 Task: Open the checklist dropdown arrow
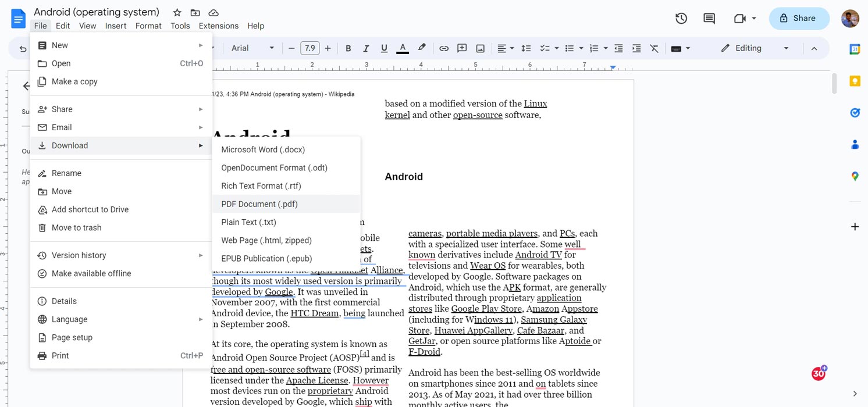(557, 48)
